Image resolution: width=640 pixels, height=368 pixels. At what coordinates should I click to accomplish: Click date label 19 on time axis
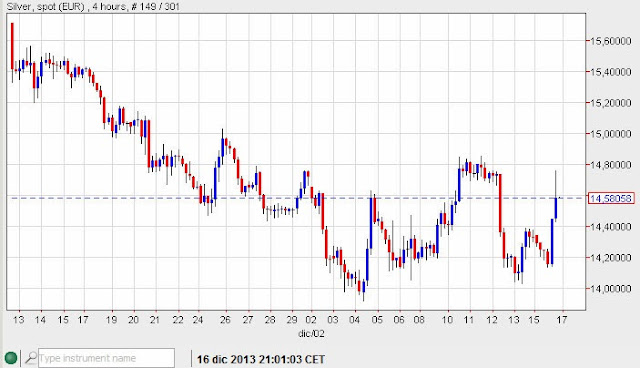pyautogui.click(x=111, y=320)
